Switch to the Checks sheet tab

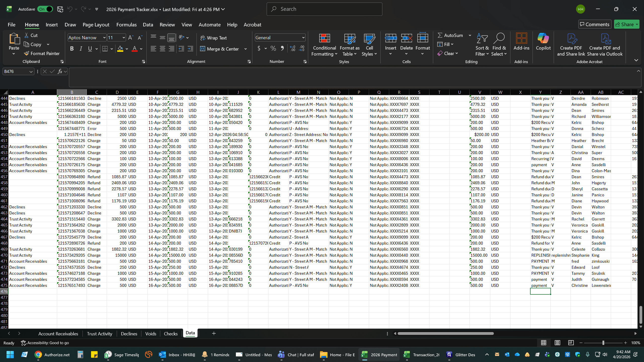(x=171, y=334)
